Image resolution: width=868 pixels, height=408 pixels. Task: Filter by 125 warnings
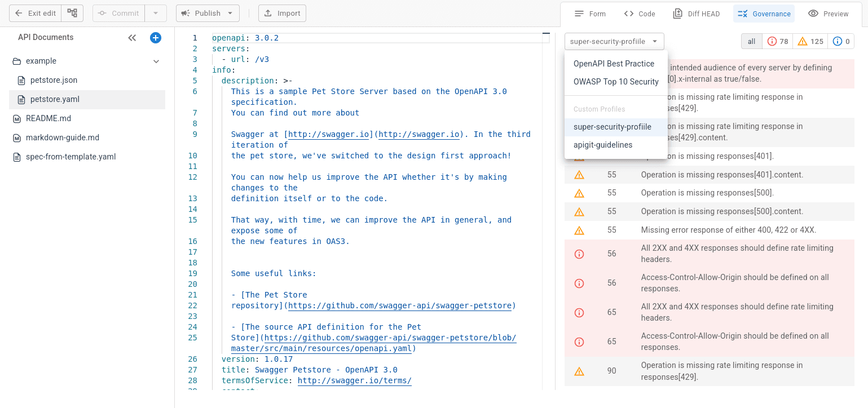point(810,41)
